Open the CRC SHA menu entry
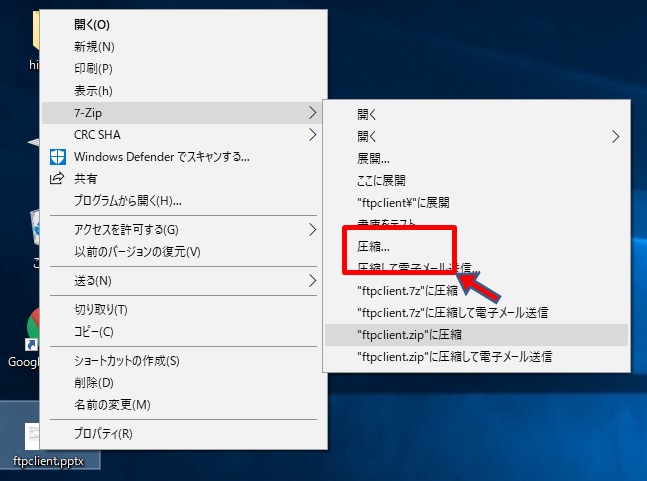647x481 pixels. 180,134
